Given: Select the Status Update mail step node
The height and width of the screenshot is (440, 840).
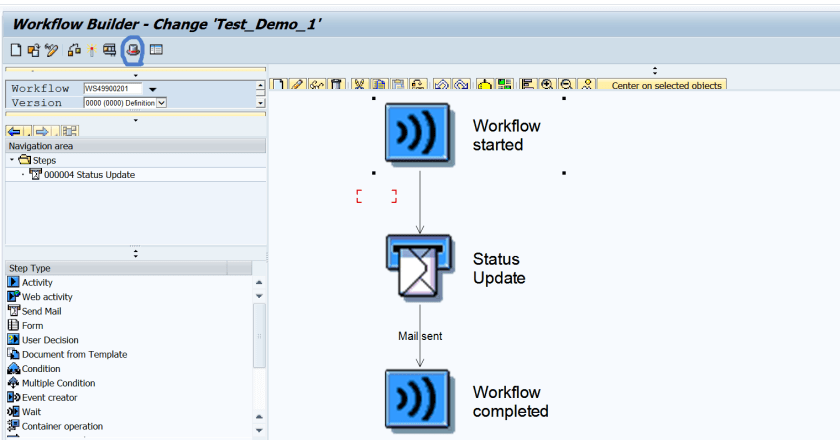Looking at the screenshot, I should tap(419, 267).
